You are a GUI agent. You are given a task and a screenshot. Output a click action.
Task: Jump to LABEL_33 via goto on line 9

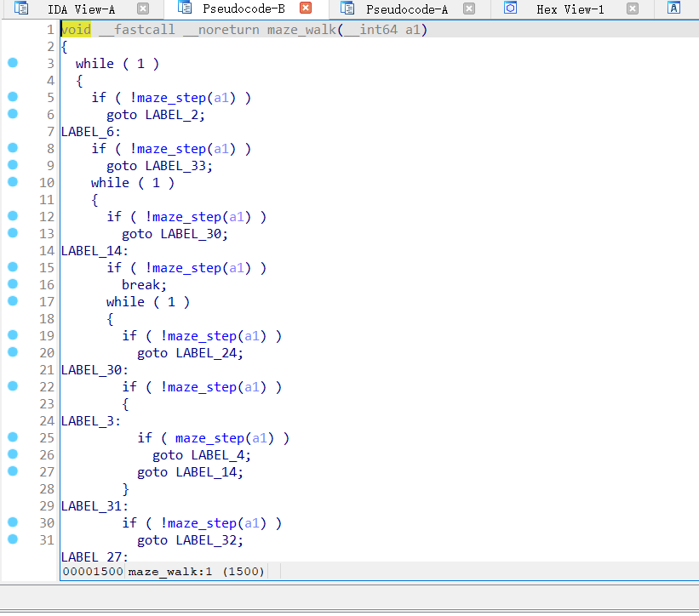pyautogui.click(x=178, y=165)
